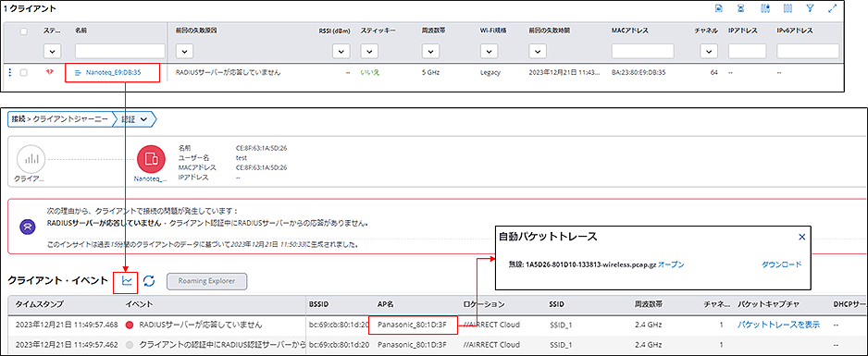Click the ダウンロード link in packet trace popup
The width and height of the screenshot is (868, 356).
782,264
